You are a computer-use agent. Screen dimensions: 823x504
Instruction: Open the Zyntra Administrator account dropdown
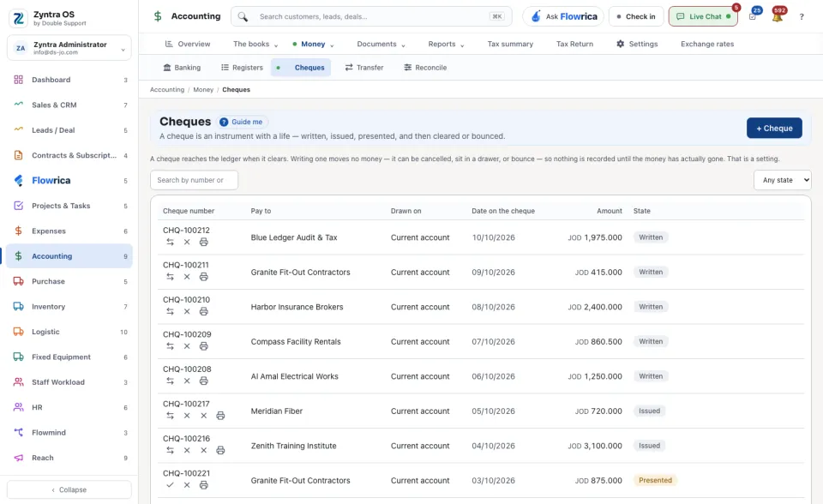coord(69,48)
